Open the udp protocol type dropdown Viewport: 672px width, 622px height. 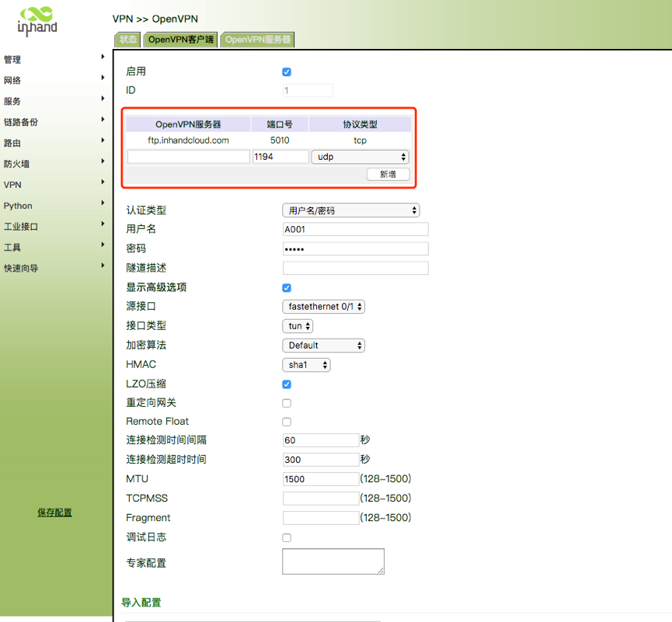(360, 157)
